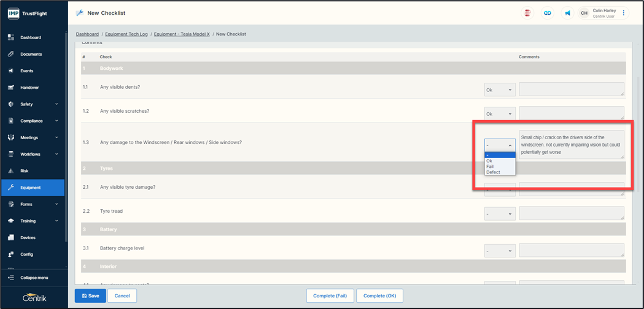
Task: Click comments field for Tyre tread
Action: tap(572, 213)
